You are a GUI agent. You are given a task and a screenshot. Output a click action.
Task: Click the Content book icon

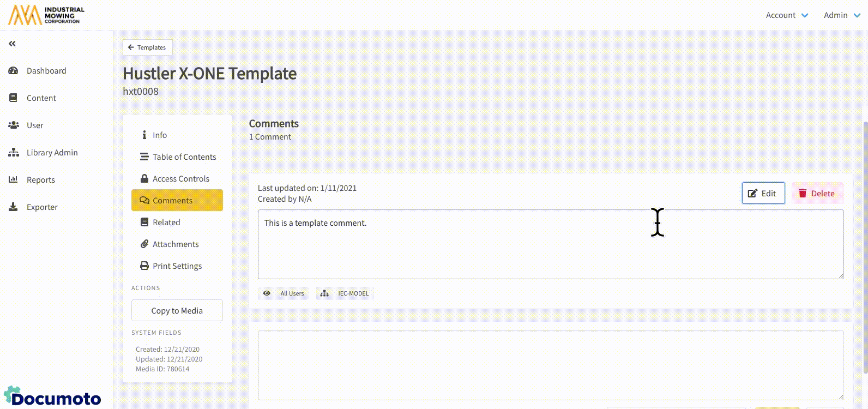click(x=13, y=98)
